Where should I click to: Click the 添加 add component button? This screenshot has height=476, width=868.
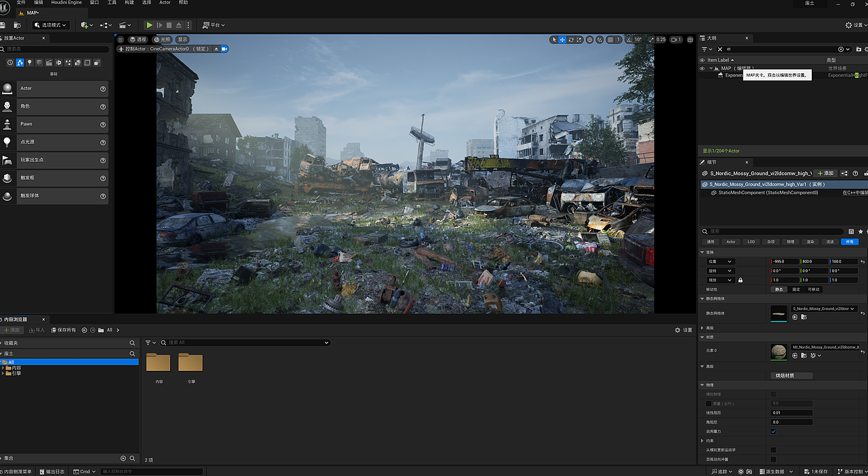point(825,173)
